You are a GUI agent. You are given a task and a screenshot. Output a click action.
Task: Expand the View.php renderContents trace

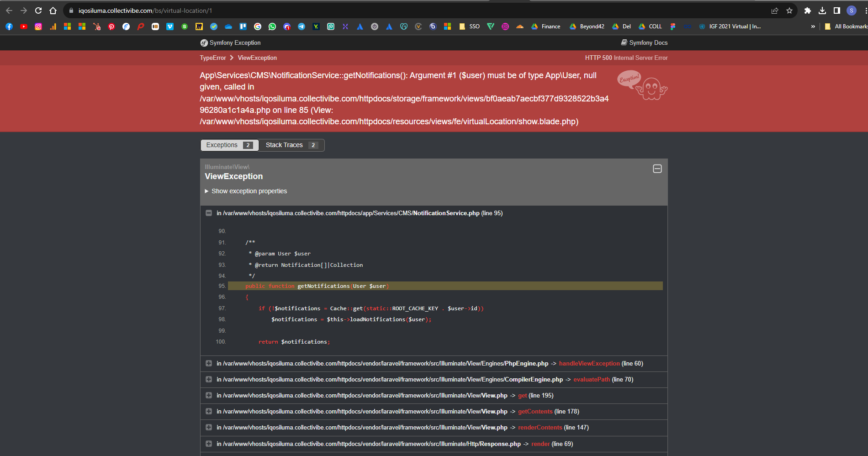click(209, 427)
